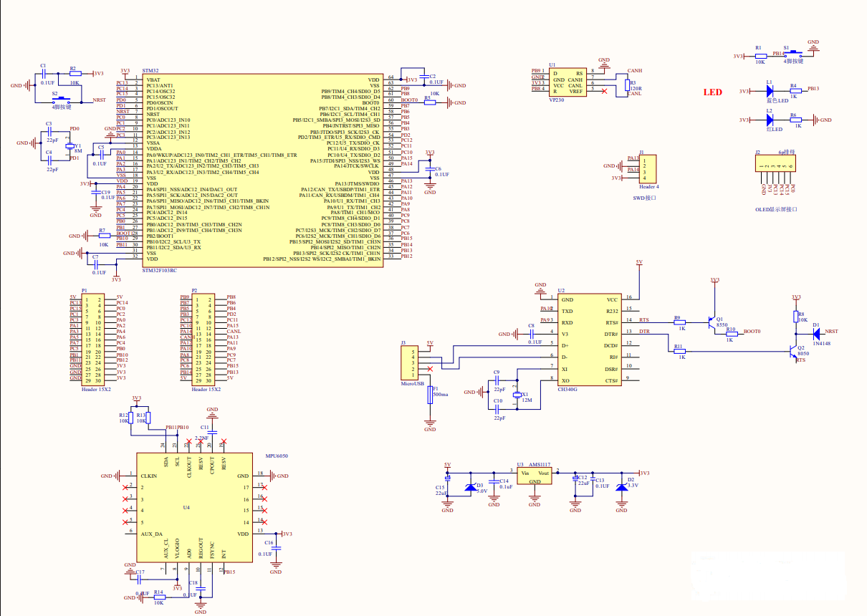Screen dimensions: 867x616
Task: Click the L1 blue LED diode symbol
Action: click(x=769, y=92)
